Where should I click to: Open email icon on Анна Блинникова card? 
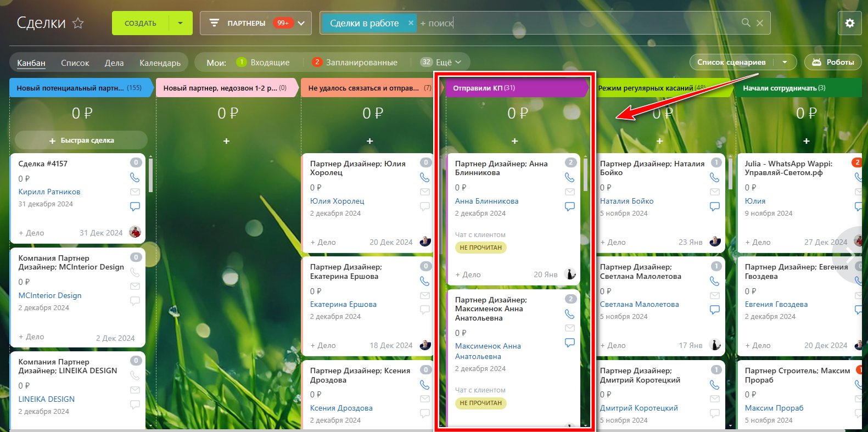pyautogui.click(x=569, y=192)
